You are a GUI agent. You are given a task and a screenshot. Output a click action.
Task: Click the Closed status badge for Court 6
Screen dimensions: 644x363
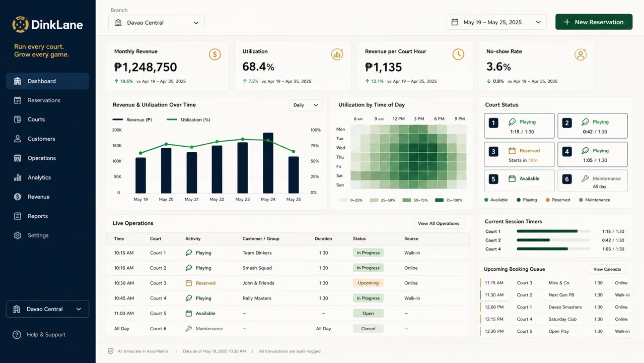pos(368,328)
